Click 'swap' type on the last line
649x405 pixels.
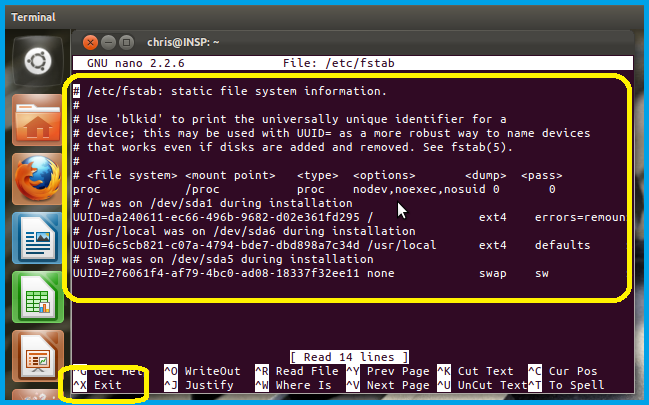[x=493, y=274]
